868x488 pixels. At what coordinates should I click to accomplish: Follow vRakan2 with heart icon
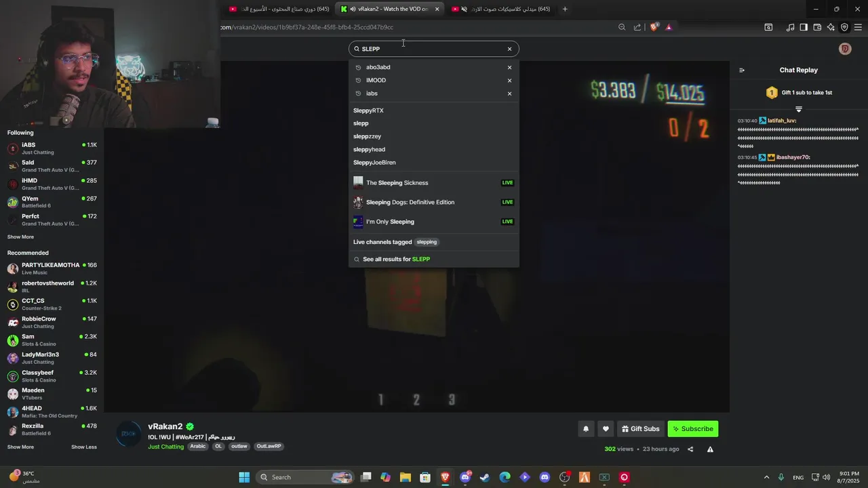click(606, 428)
